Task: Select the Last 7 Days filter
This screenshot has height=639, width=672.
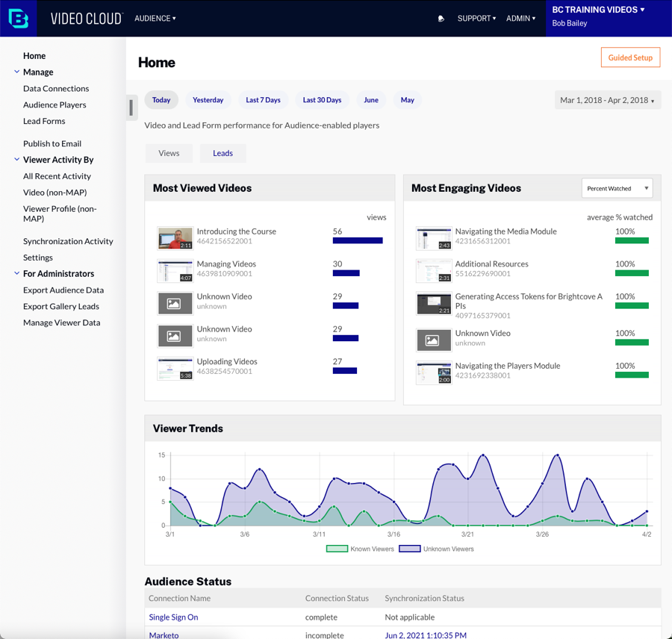Action: click(x=263, y=100)
